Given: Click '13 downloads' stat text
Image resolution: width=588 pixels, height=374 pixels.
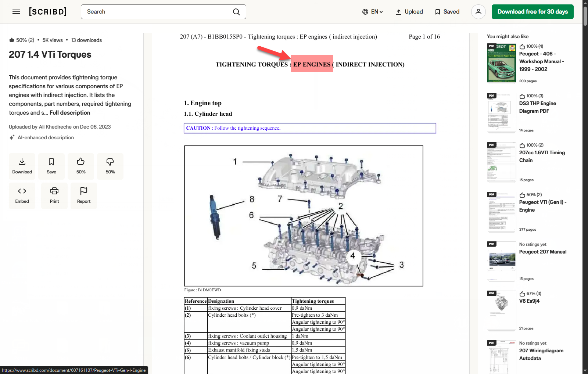Looking at the screenshot, I should [x=86, y=40].
